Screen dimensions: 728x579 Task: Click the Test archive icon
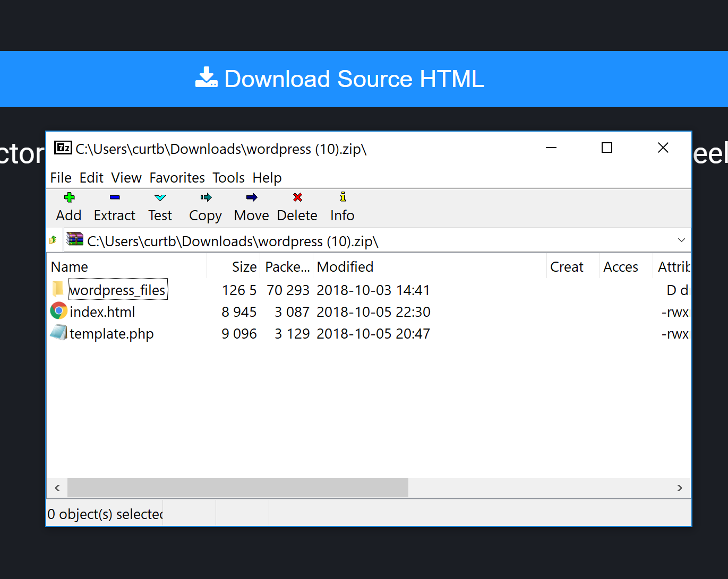click(x=160, y=197)
